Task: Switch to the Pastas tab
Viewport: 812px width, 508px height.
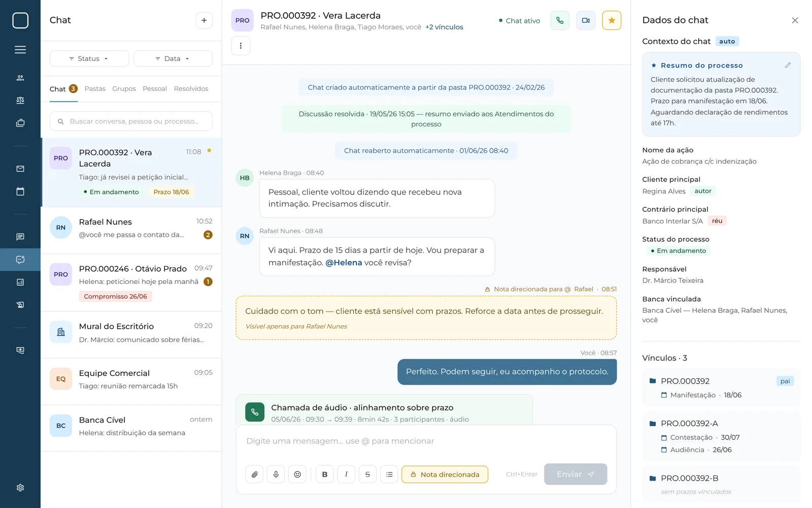Action: (95, 89)
